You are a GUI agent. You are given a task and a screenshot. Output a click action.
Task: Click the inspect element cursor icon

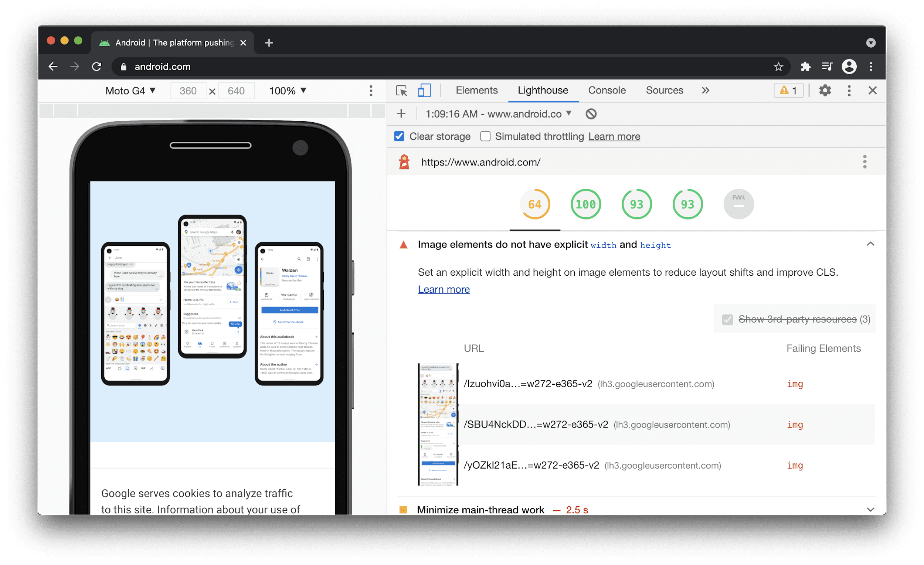(401, 91)
